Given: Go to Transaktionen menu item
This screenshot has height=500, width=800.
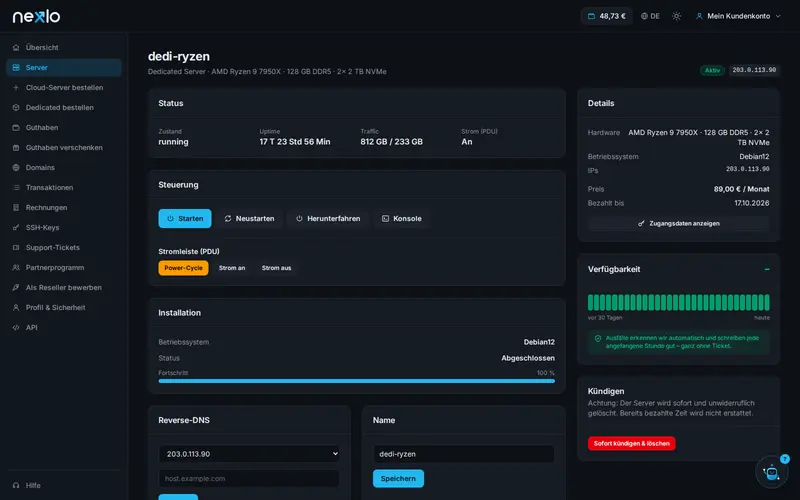Looking at the screenshot, I should point(64,187).
